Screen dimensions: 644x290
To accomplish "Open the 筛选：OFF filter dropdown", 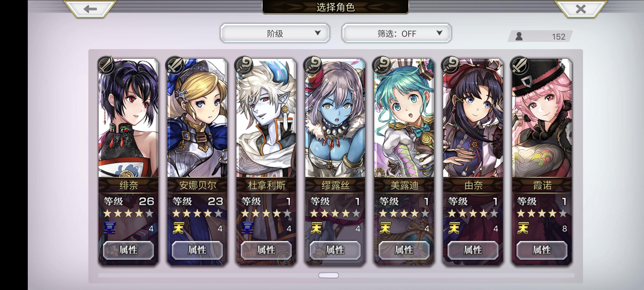I will [396, 33].
